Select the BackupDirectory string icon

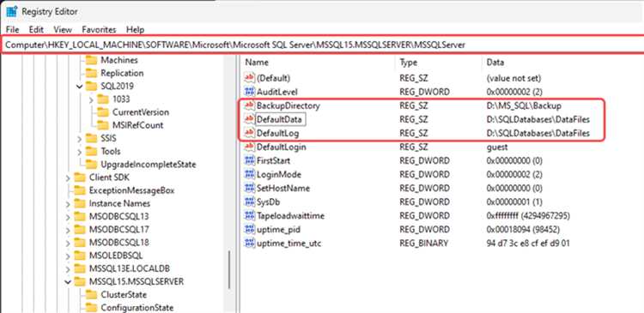(249, 105)
